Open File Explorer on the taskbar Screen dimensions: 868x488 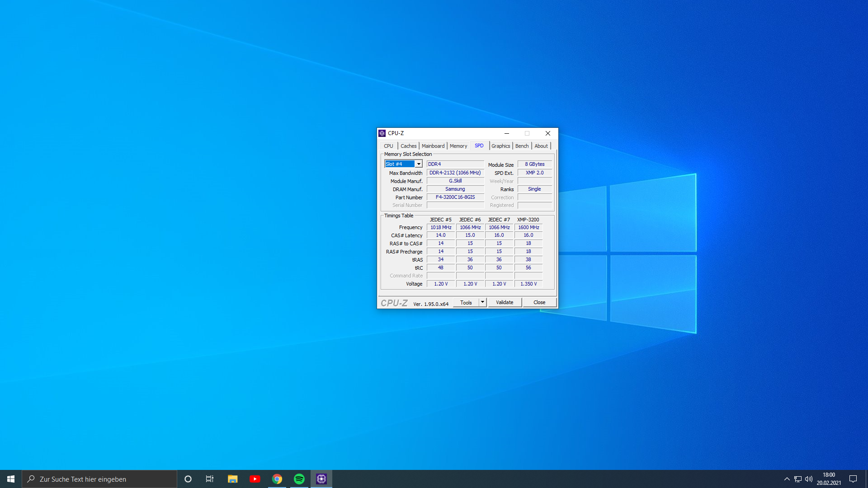point(232,479)
